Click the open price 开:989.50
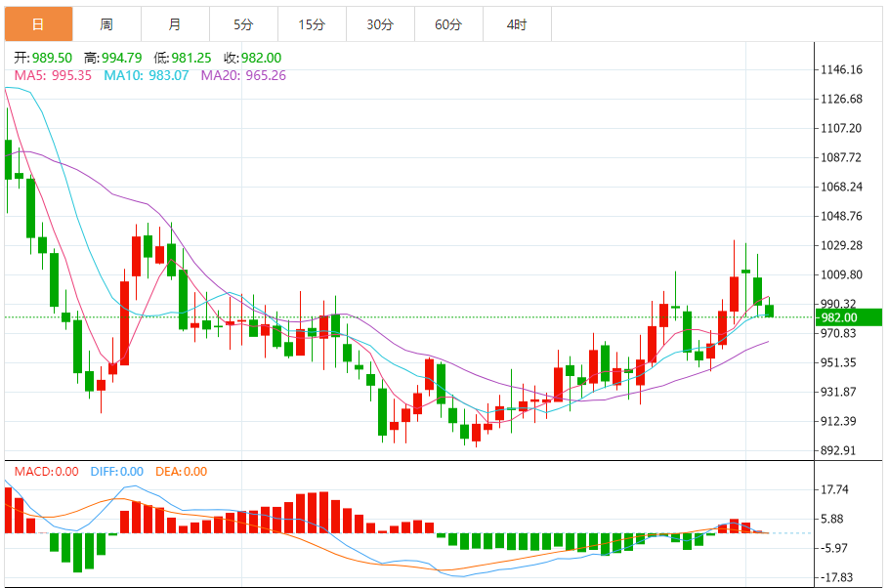Image resolution: width=889 pixels, height=588 pixels. click(43, 58)
